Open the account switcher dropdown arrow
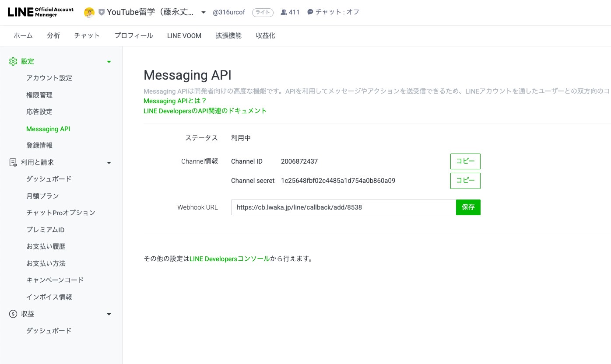611x364 pixels. (204, 12)
